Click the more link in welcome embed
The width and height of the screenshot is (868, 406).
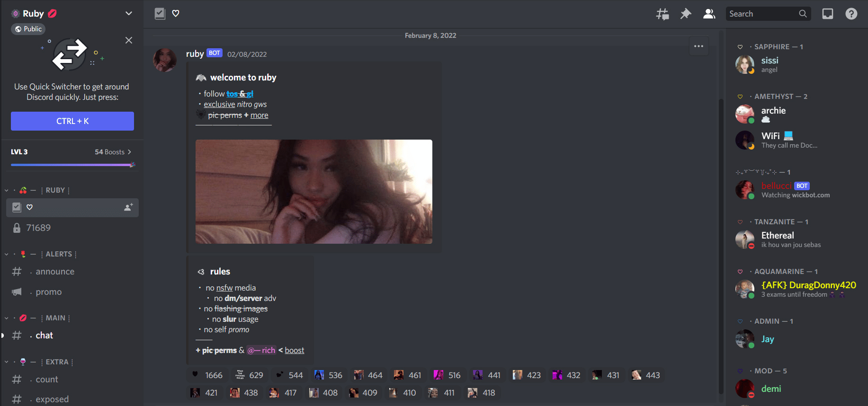pyautogui.click(x=259, y=115)
